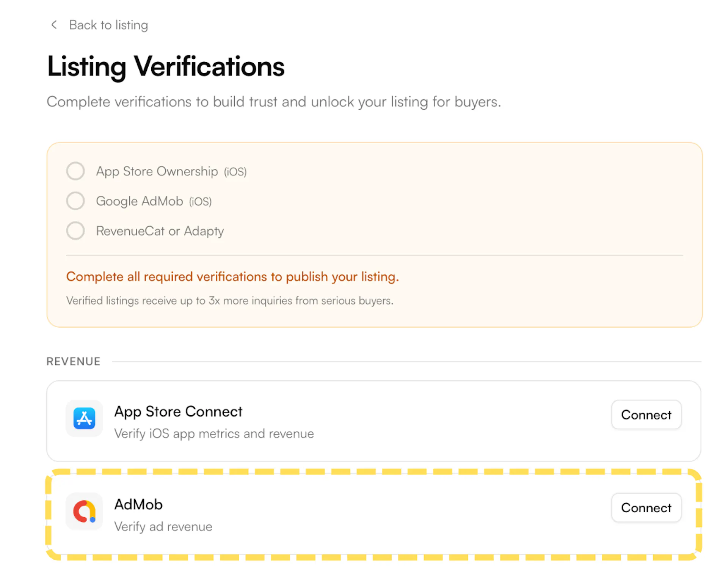Click the AdMob logo icon
728x573 pixels.
click(x=84, y=511)
